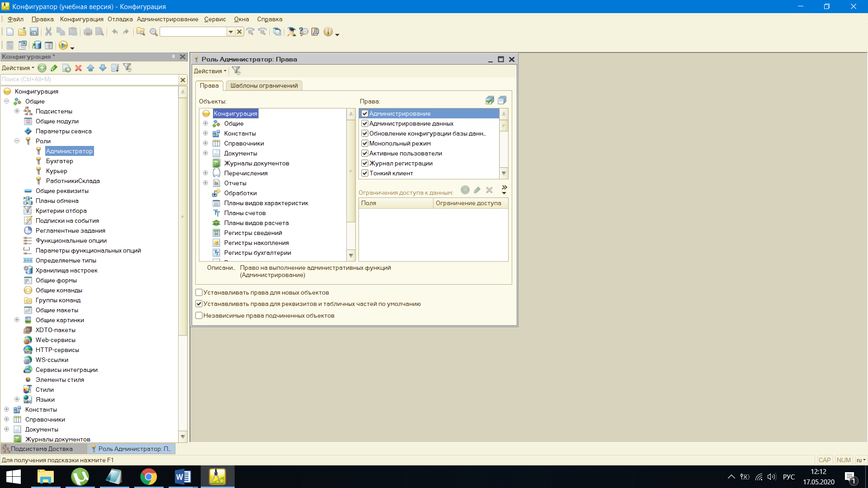Toggle the Администрирование данных checkbox
Image resolution: width=868 pixels, height=488 pixels.
[365, 123]
